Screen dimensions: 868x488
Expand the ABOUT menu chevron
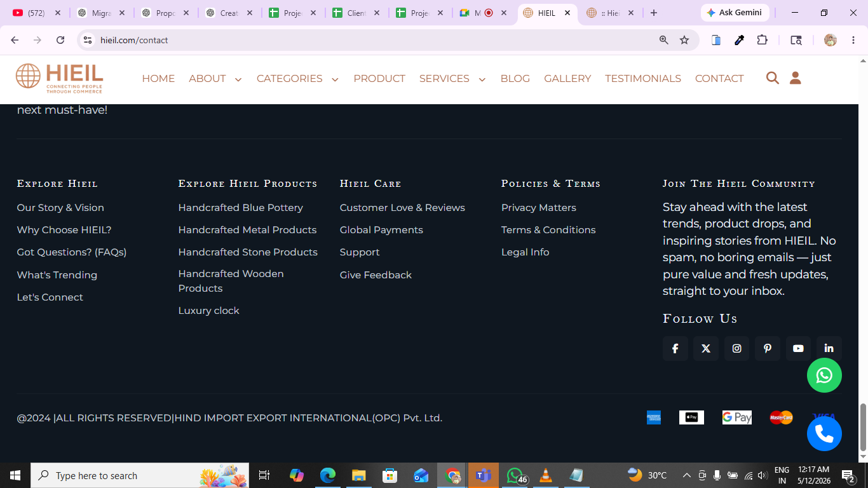click(238, 79)
